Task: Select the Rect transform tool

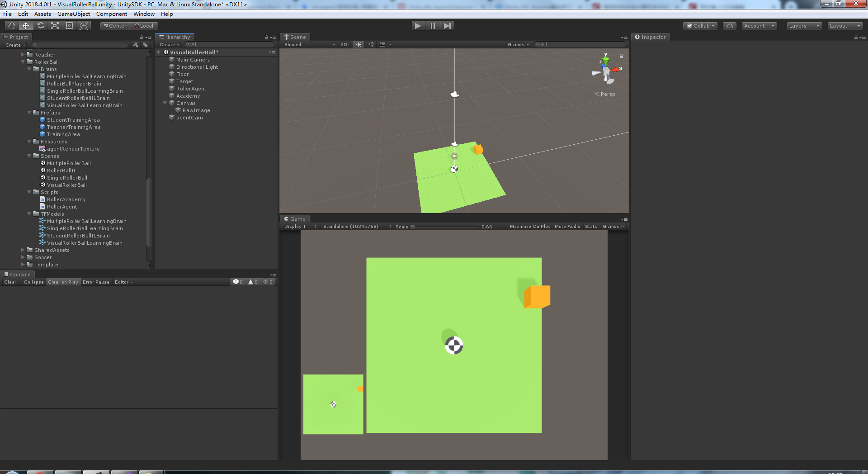Action: (x=69, y=25)
